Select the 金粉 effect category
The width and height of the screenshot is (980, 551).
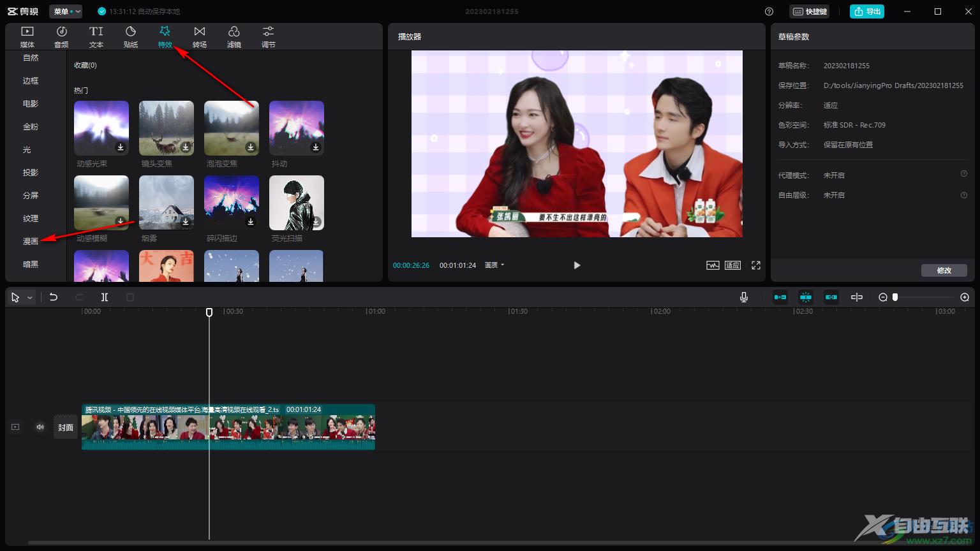tap(31, 126)
